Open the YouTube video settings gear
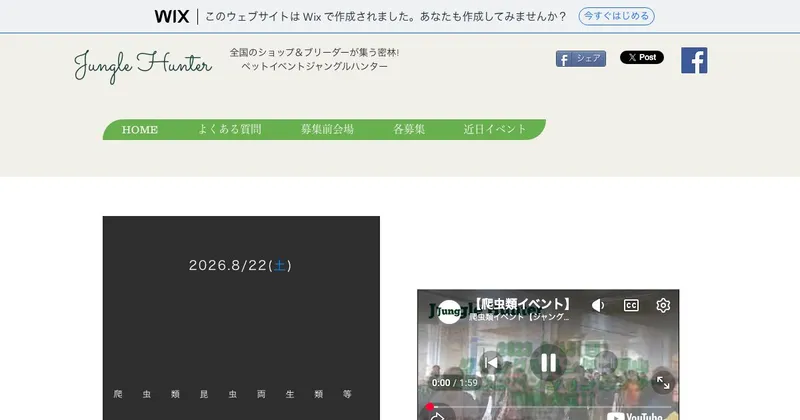 663,305
